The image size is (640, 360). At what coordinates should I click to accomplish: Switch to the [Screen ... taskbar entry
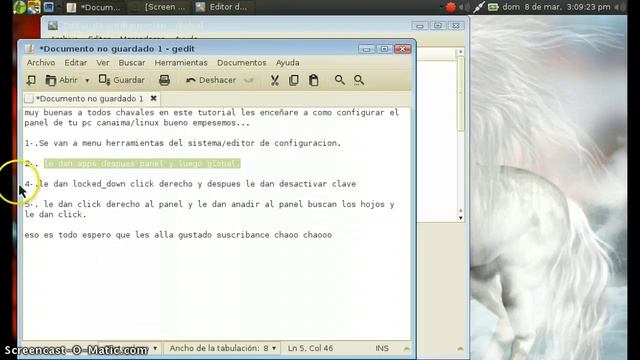pyautogui.click(x=159, y=7)
